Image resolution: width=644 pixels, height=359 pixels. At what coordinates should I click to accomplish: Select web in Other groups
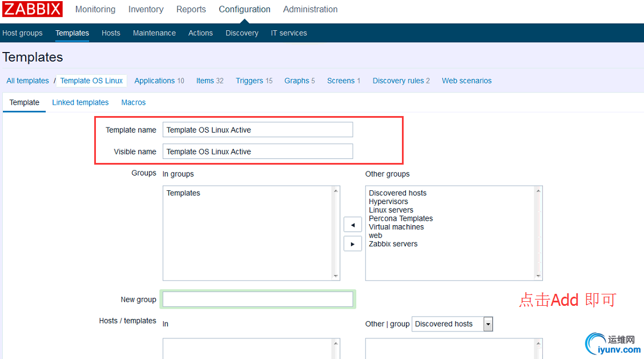pos(375,235)
